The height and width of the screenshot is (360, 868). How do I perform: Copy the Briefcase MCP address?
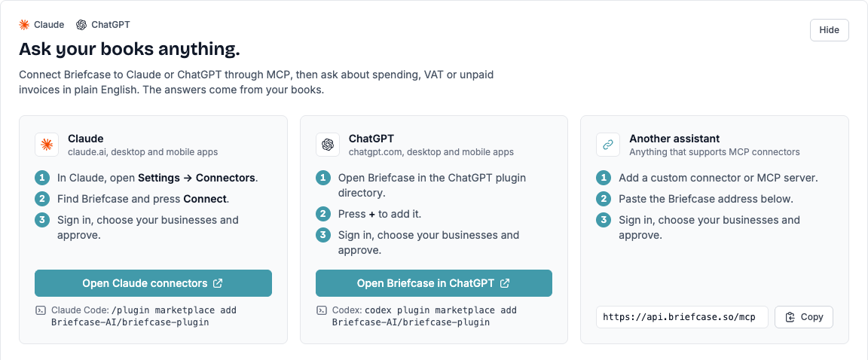(804, 317)
